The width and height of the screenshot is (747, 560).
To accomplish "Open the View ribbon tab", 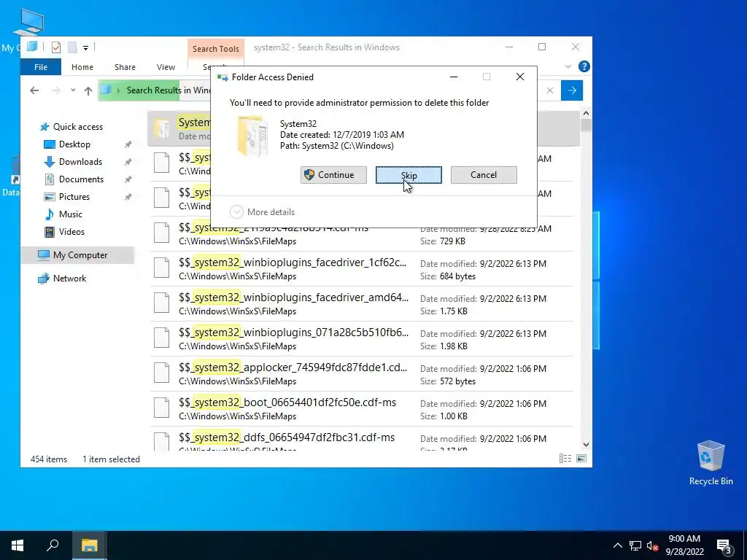I will tap(166, 67).
